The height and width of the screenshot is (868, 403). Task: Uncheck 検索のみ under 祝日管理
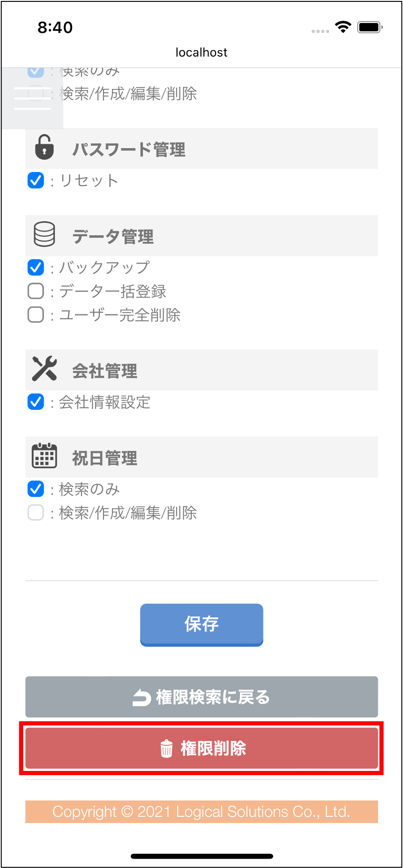coord(36,489)
